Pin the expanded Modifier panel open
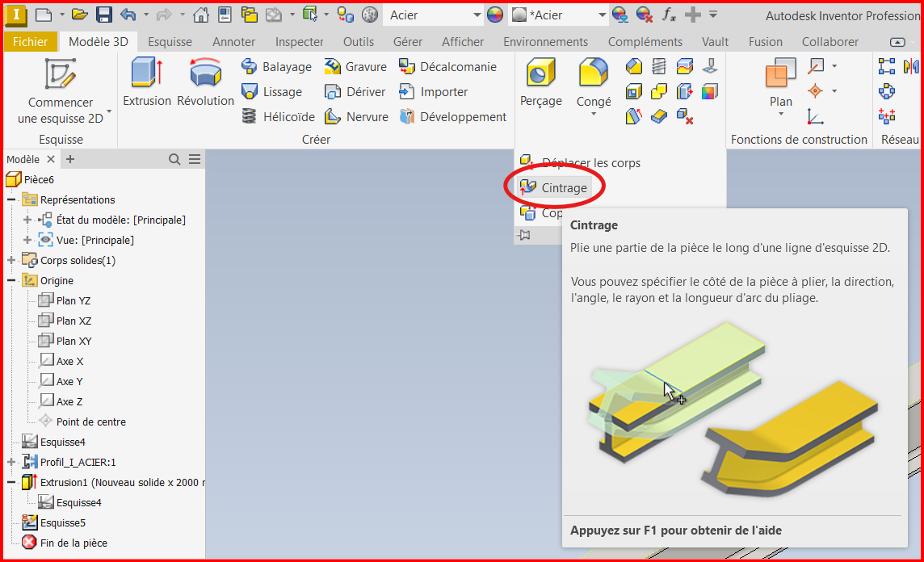The image size is (924, 562). pyautogui.click(x=525, y=236)
